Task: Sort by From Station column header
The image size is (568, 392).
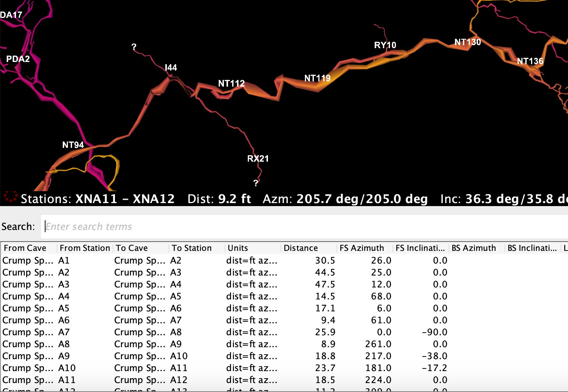Action: [x=85, y=248]
